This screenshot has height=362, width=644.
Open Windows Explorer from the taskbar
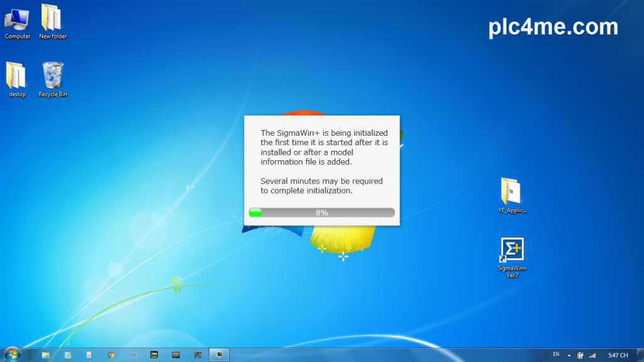point(46,355)
